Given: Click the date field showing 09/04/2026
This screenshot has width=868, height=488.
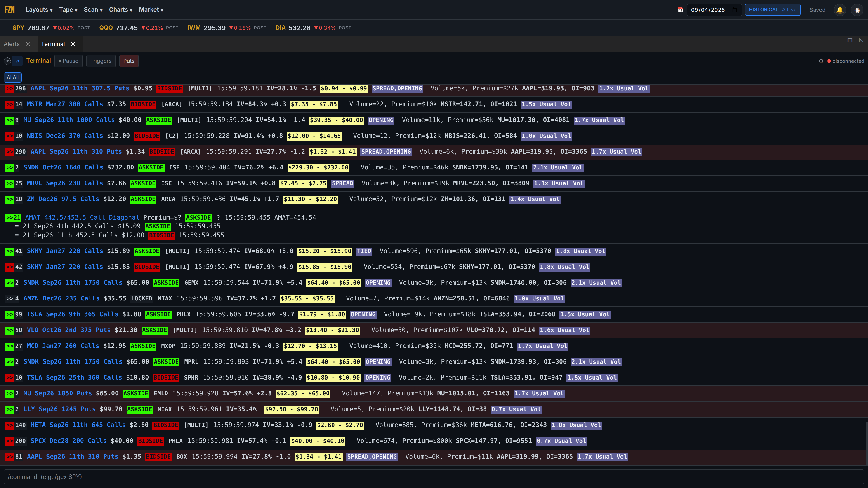Looking at the screenshot, I should coord(714,10).
